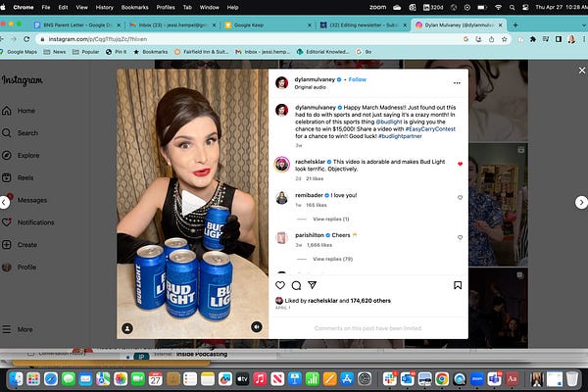Open Messages in the sidebar
This screenshot has width=588, height=392.
24,200
